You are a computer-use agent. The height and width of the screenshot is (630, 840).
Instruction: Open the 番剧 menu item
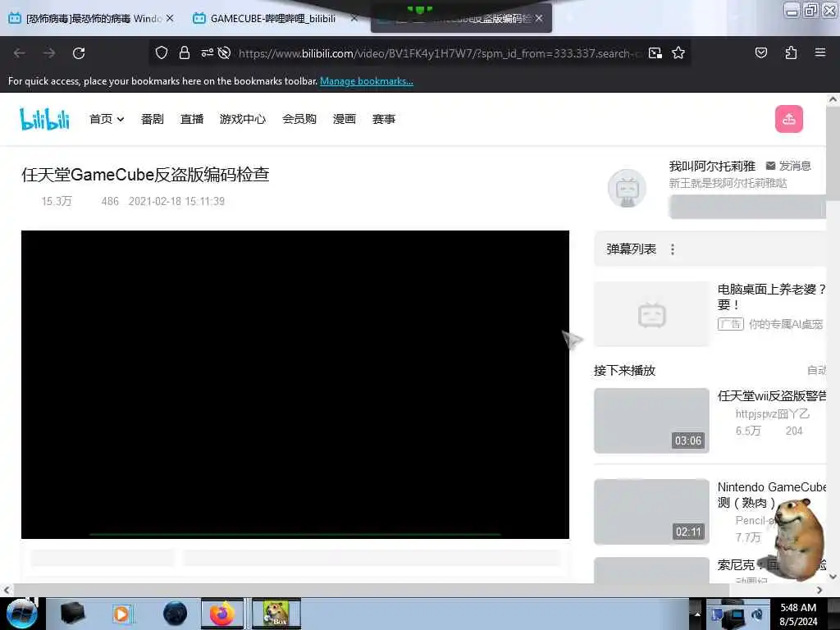(x=152, y=119)
